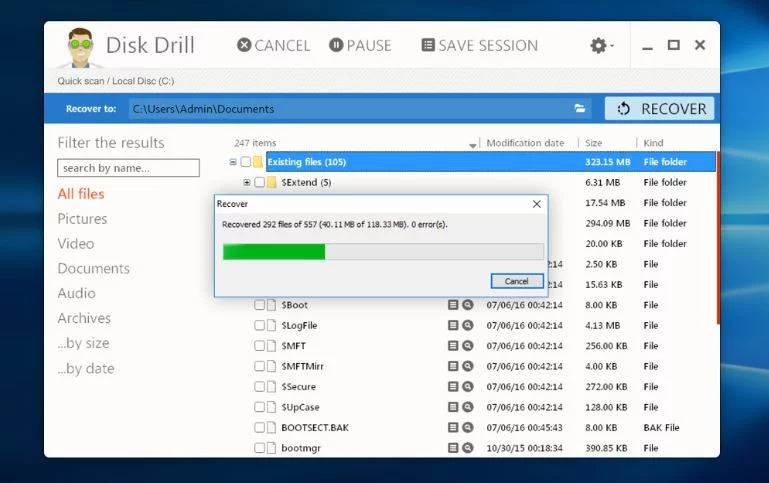
Task: Click the file list vertical scrollbar
Action: (718, 238)
